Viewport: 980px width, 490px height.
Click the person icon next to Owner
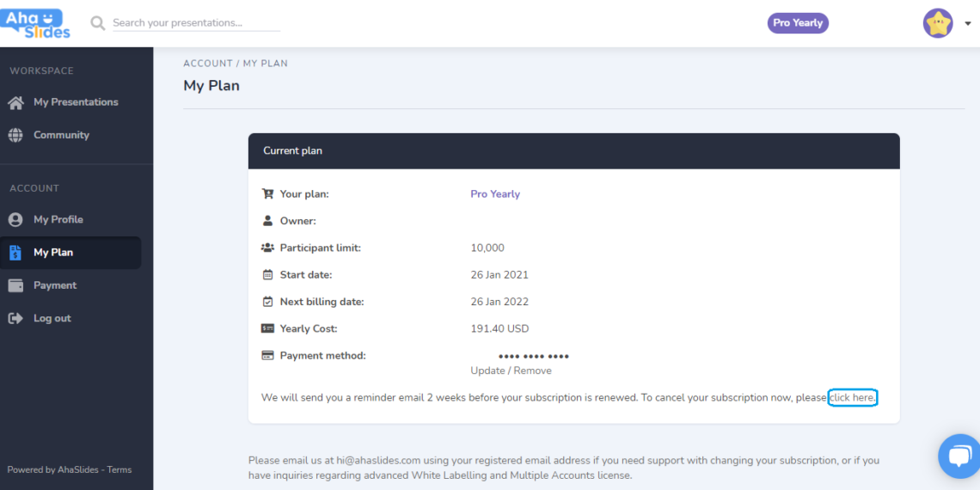click(x=267, y=221)
